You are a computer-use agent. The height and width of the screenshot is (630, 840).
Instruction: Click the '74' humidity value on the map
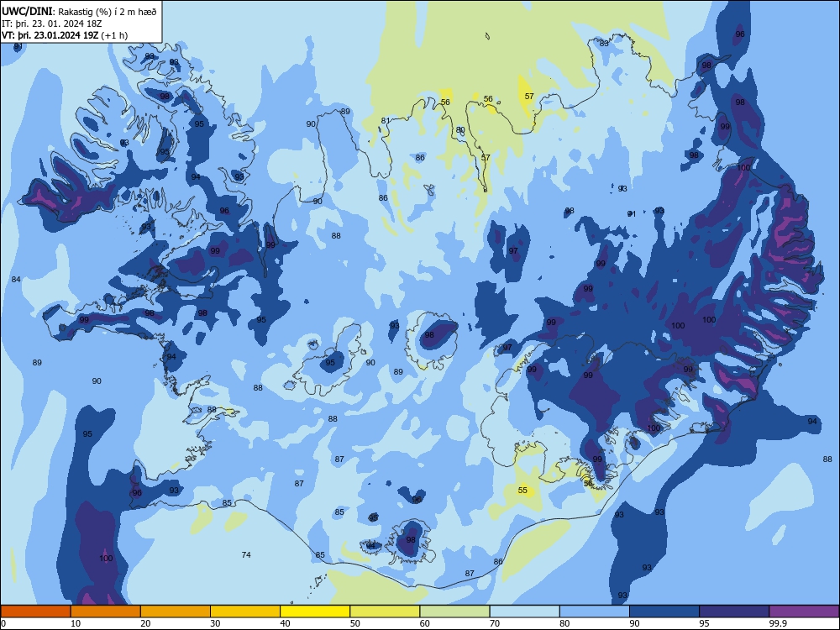[246, 554]
